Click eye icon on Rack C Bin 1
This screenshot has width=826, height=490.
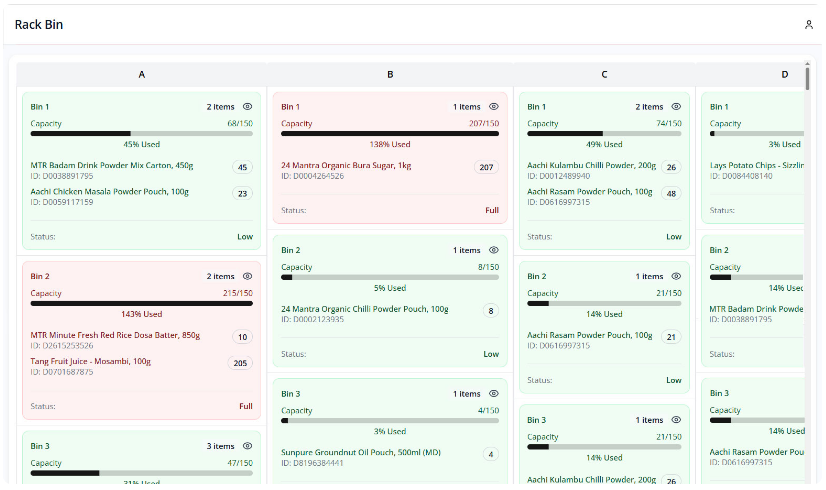click(676, 106)
